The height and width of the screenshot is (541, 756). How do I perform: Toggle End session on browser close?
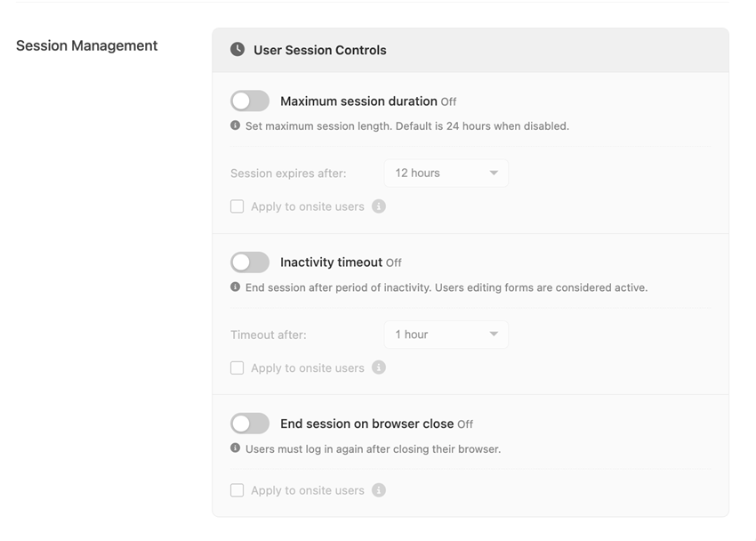click(250, 424)
